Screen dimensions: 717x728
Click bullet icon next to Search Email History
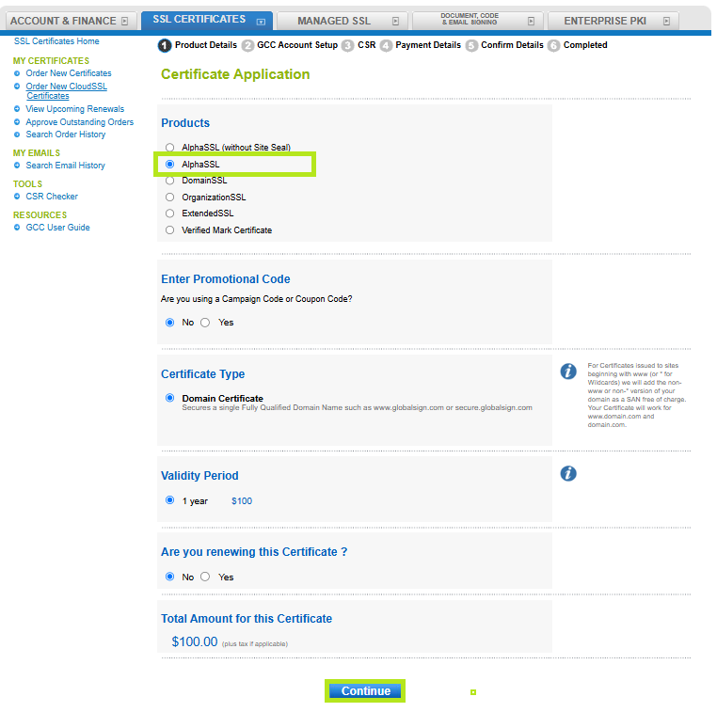[x=17, y=166]
